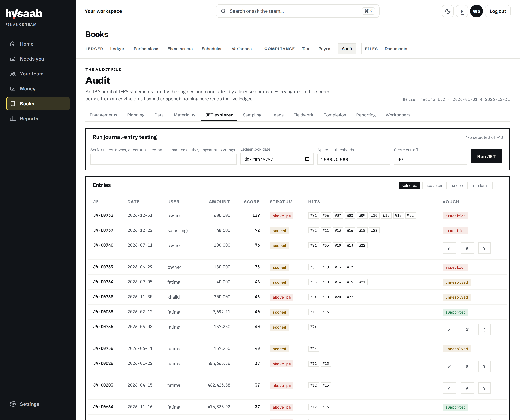The height and width of the screenshot is (420, 520).
Task: Open Your team in sidebar
Action: click(38, 74)
